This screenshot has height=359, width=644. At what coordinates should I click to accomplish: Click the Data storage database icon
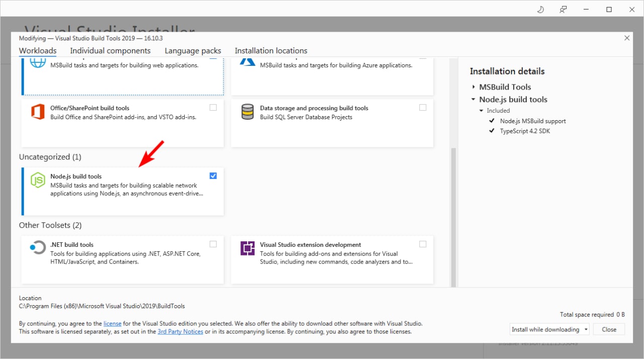point(247,112)
